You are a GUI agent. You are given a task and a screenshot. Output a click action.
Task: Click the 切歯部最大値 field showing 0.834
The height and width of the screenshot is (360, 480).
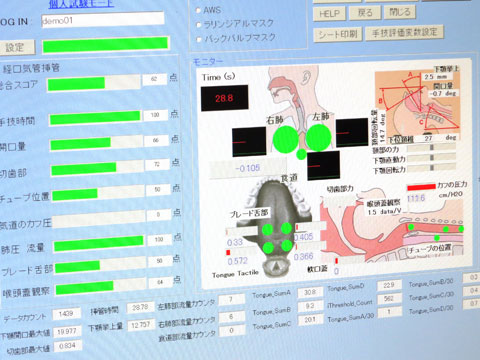tap(68, 346)
